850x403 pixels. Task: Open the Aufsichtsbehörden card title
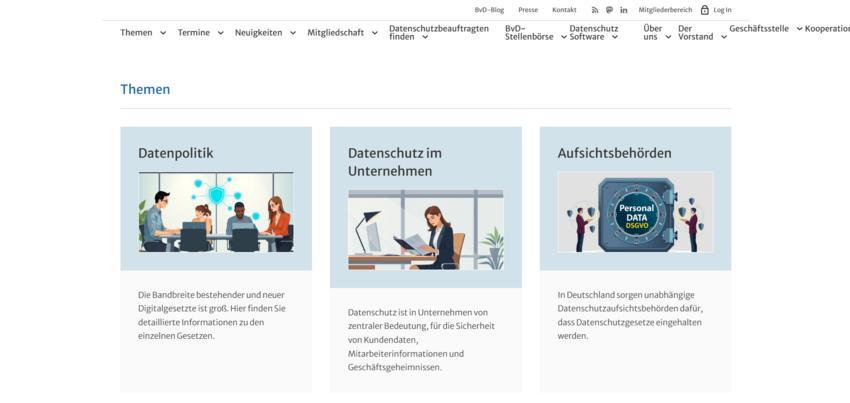[x=614, y=153]
